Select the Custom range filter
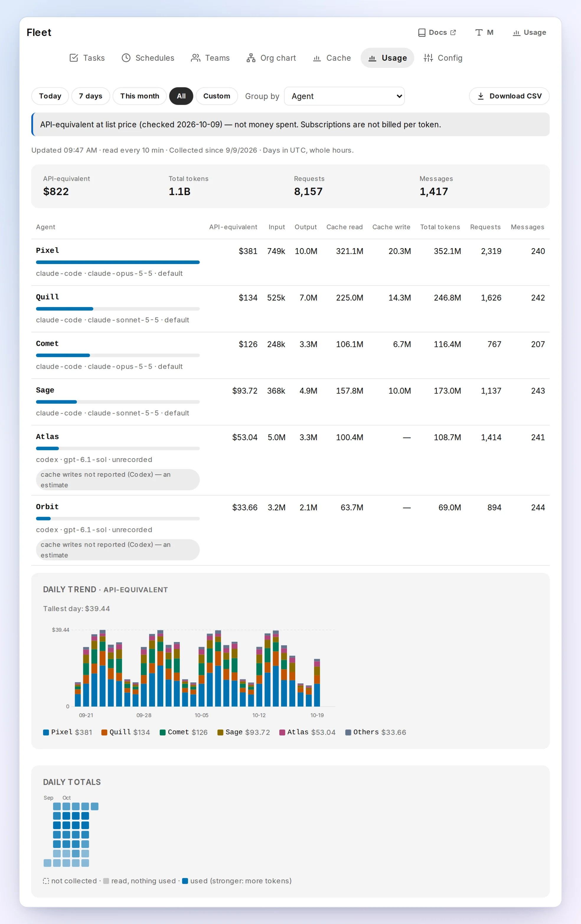Viewport: 581px width, 924px height. (x=217, y=96)
